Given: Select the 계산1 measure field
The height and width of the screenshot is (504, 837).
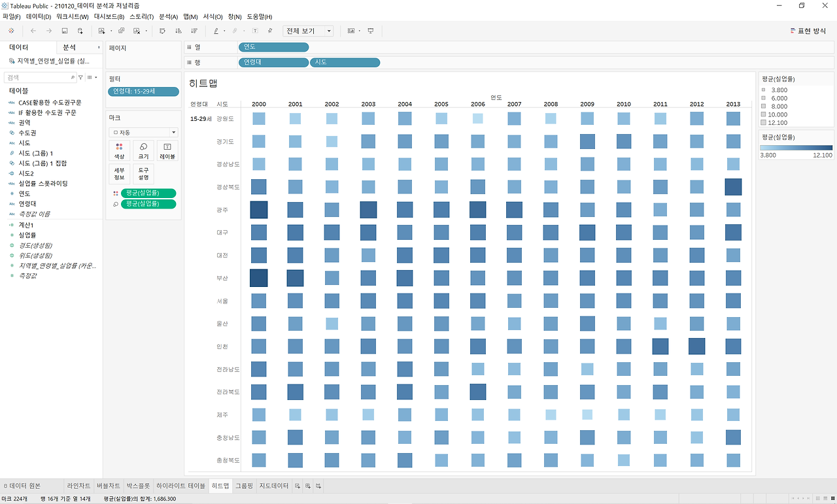Looking at the screenshot, I should point(26,226).
